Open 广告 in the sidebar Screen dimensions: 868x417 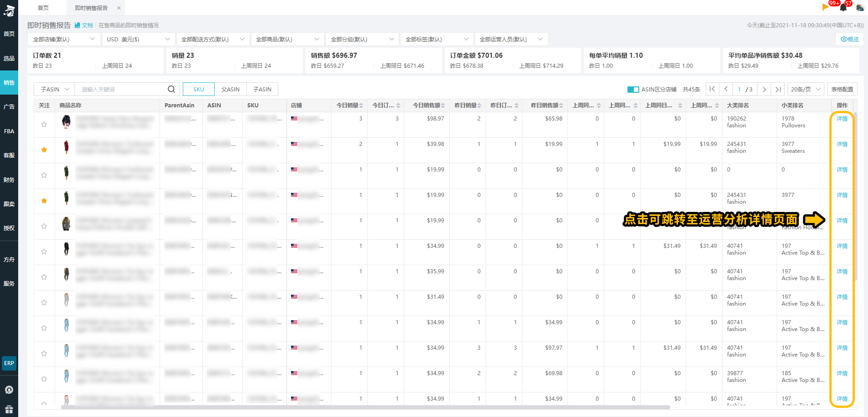9,107
